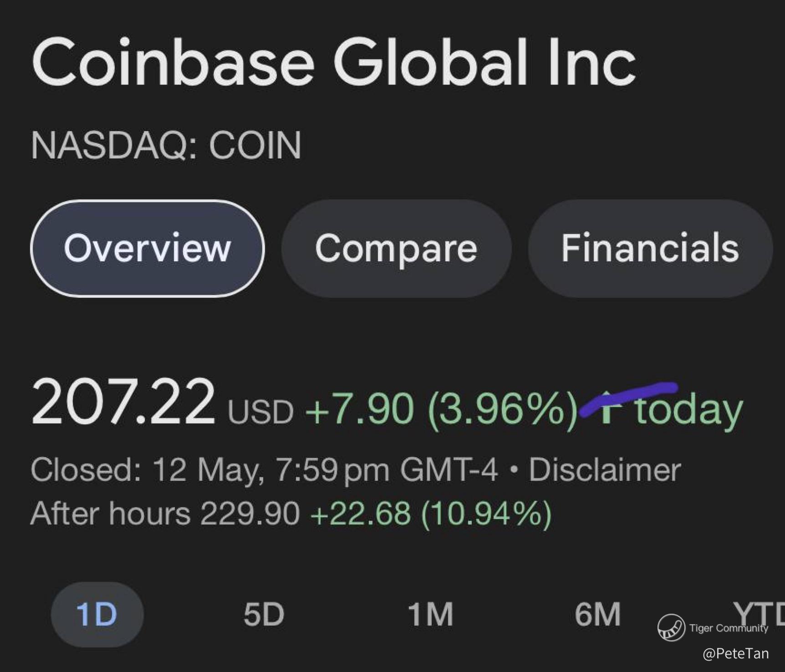Viewport: 785px width, 672px height.
Task: Click the after hours price 229.90
Action: (x=250, y=514)
